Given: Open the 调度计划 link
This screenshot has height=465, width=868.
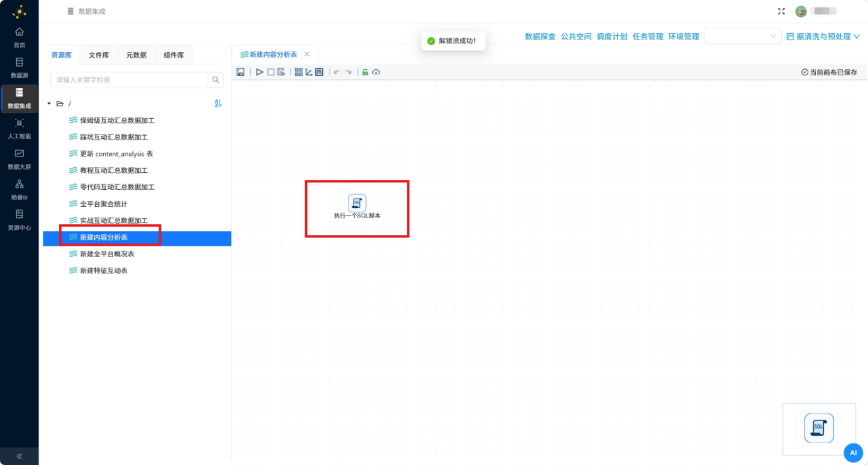Looking at the screenshot, I should click(612, 36).
